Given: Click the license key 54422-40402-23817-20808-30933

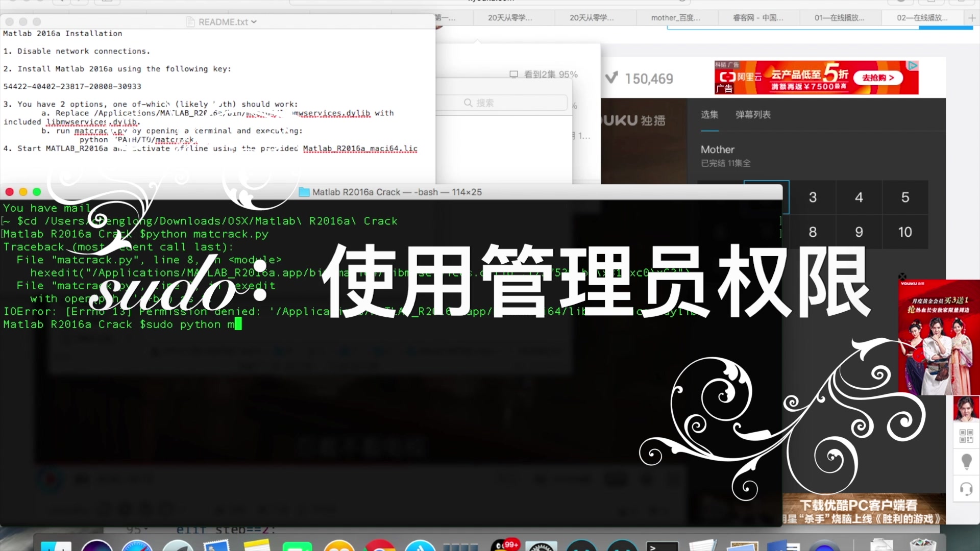Looking at the screenshot, I should tap(72, 86).
